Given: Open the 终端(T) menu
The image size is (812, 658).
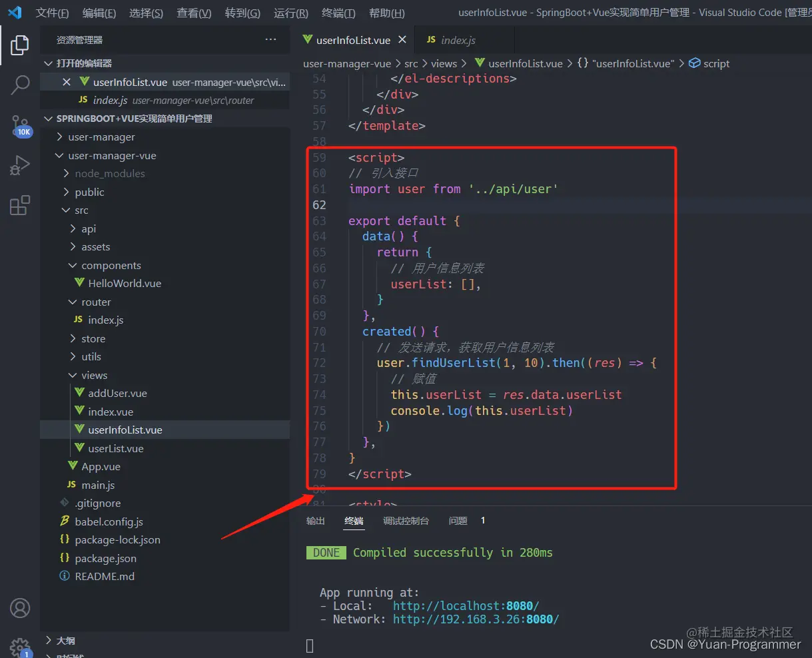Looking at the screenshot, I should [338, 13].
